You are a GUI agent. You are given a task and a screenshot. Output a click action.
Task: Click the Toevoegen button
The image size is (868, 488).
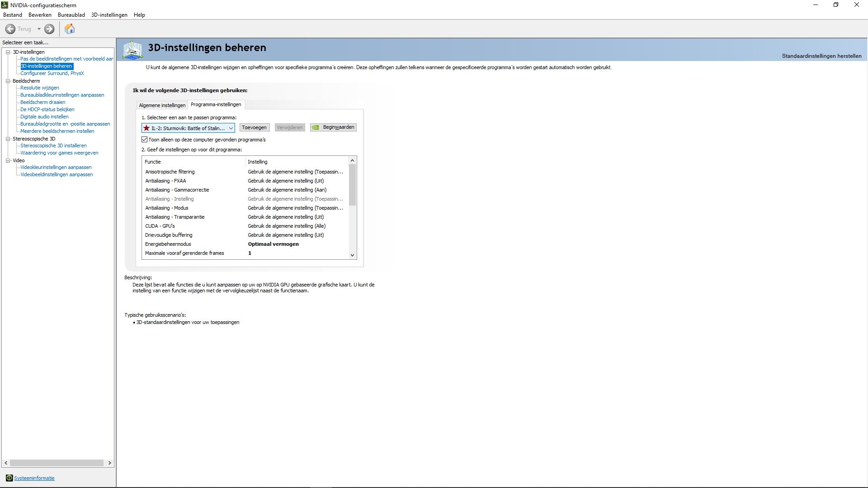[254, 127]
